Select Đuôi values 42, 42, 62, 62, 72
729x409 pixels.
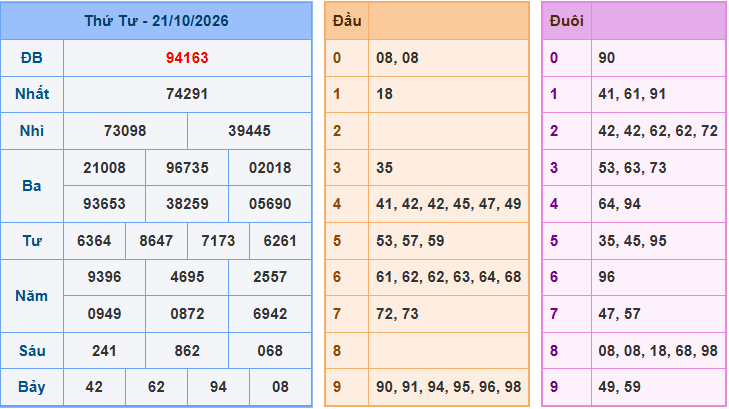658,131
